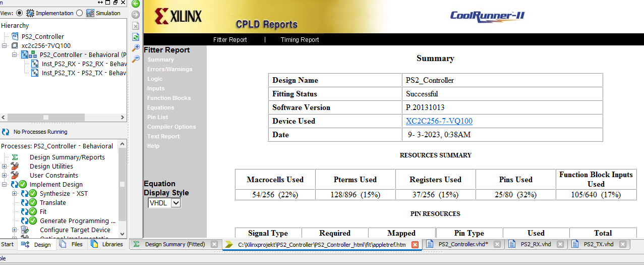Click the Xilinx logo
This screenshot has width=644, height=273.
[x=179, y=16]
